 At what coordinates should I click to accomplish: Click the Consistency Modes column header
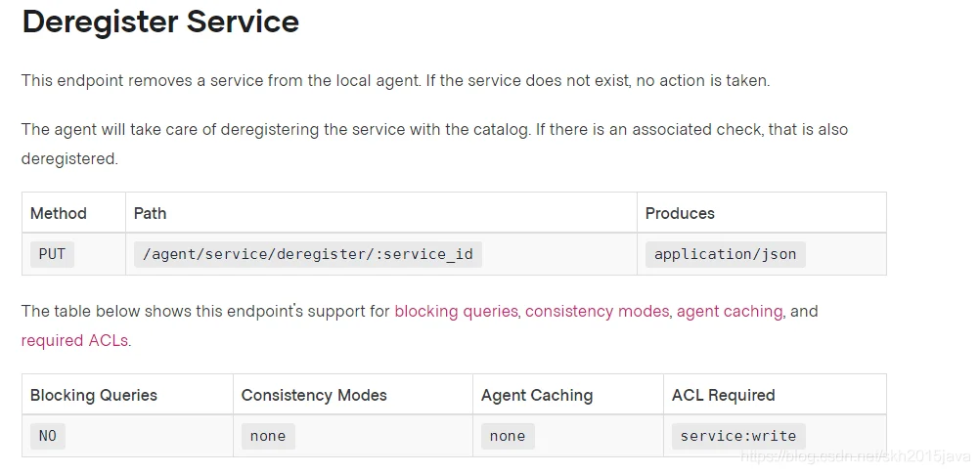[x=314, y=395]
